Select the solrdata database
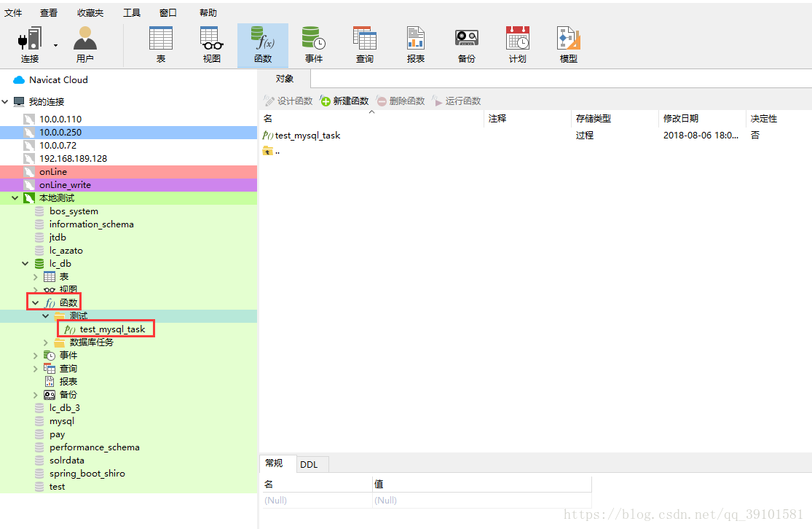The image size is (812, 529). pos(66,460)
